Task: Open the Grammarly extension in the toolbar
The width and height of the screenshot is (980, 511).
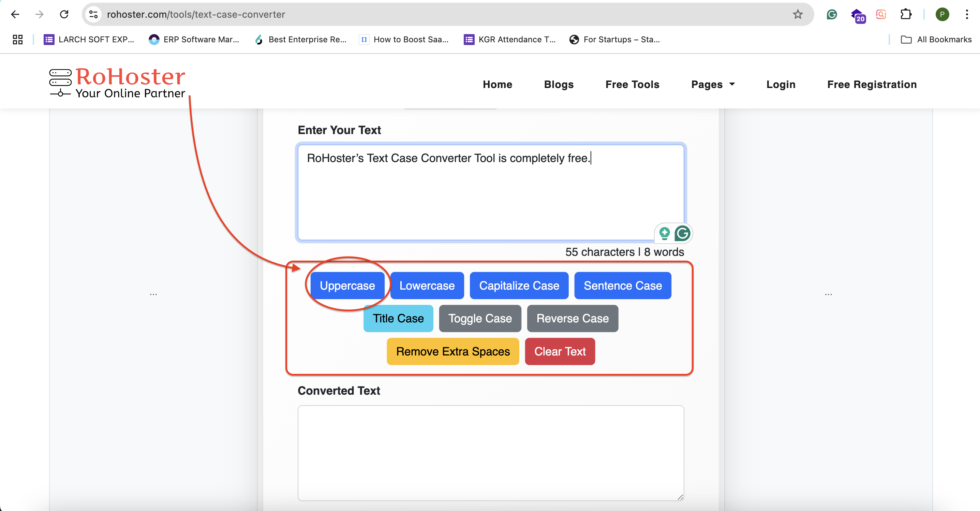Action: [832, 14]
